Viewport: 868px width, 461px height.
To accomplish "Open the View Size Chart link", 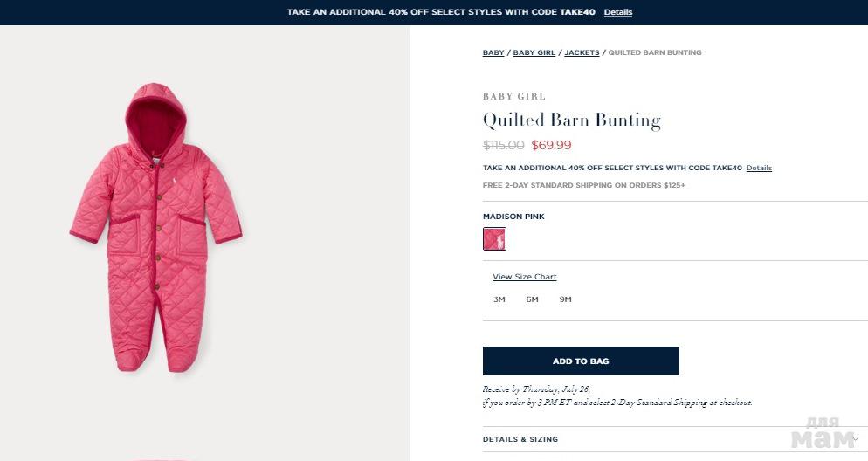I will [x=524, y=277].
